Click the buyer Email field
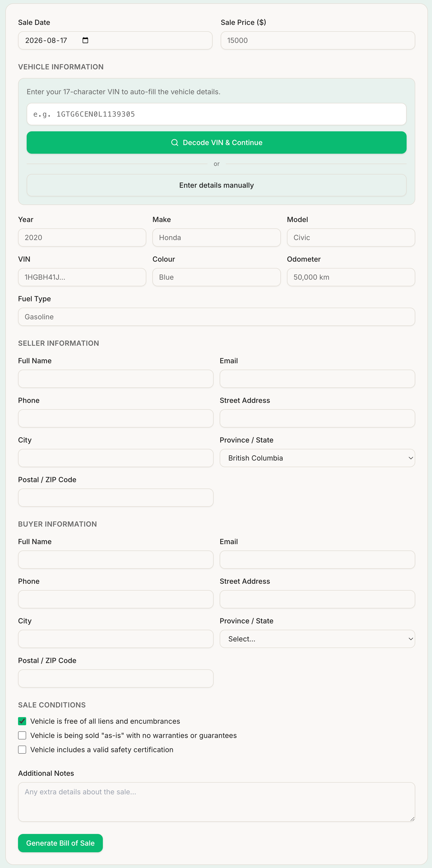Viewport: 432px width, 868px height. (x=317, y=560)
